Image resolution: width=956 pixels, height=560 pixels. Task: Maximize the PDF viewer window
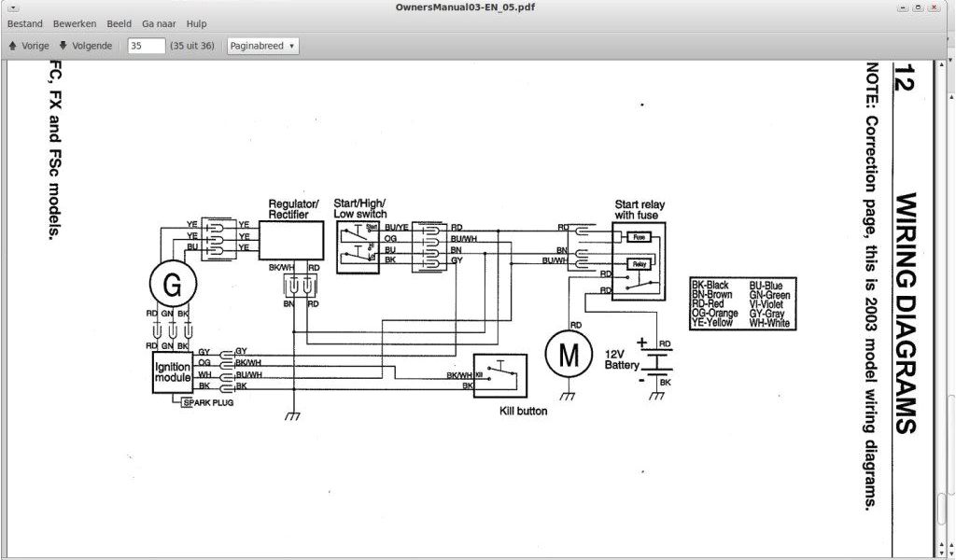tap(919, 7)
